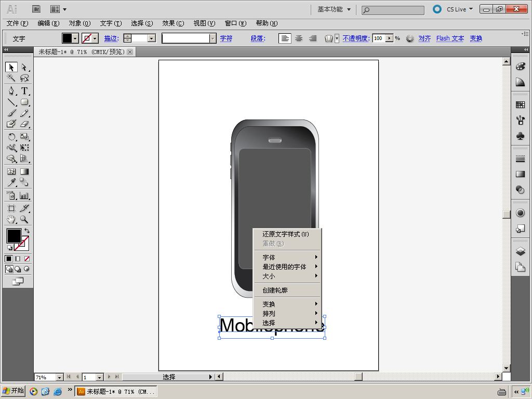Open the 基本功能 workspace switcher
The height and width of the screenshot is (399, 532).
[x=334, y=9]
